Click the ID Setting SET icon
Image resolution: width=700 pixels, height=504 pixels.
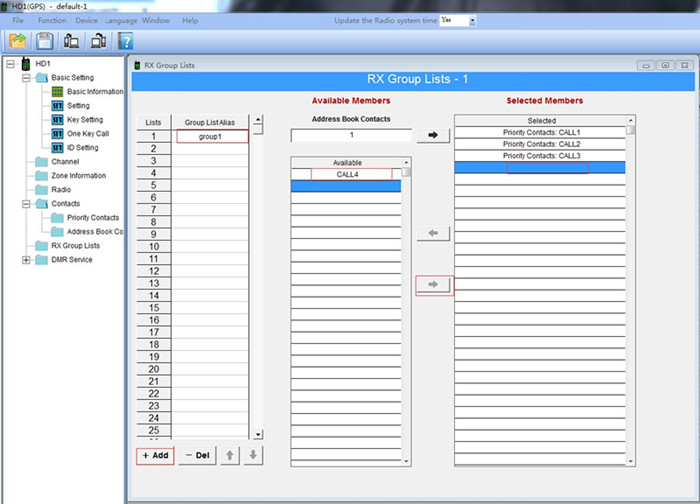tap(57, 148)
